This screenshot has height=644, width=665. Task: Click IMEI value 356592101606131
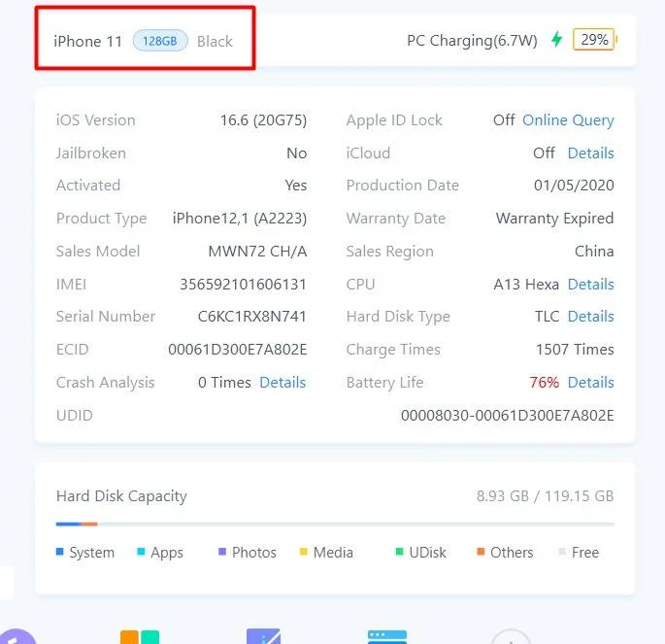(x=243, y=284)
